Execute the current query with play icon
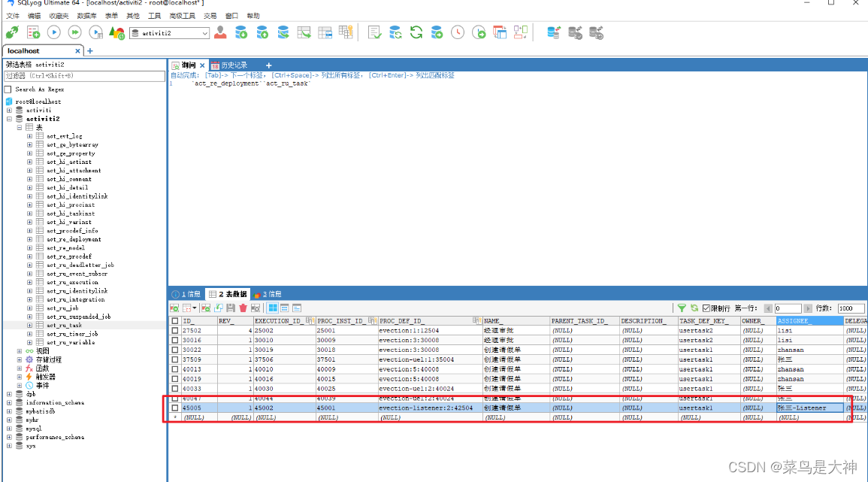868x482 pixels. pos(53,32)
